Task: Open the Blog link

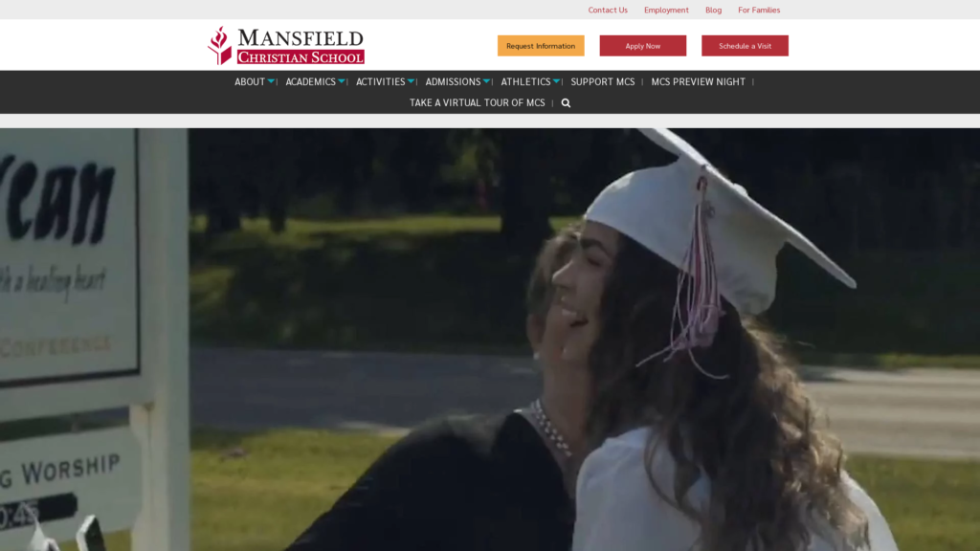Action: tap(713, 10)
